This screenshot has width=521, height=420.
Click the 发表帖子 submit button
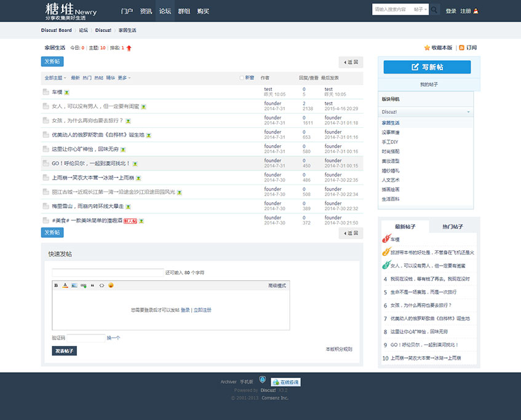tap(64, 351)
